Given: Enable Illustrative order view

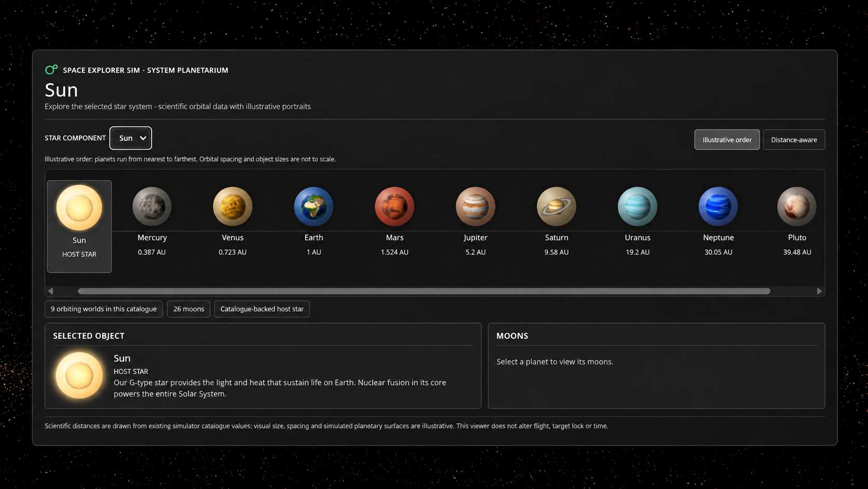Looking at the screenshot, I should pyautogui.click(x=727, y=140).
